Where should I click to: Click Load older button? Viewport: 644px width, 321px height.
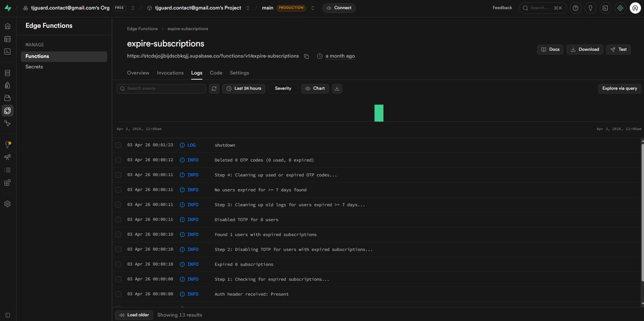pos(134,315)
